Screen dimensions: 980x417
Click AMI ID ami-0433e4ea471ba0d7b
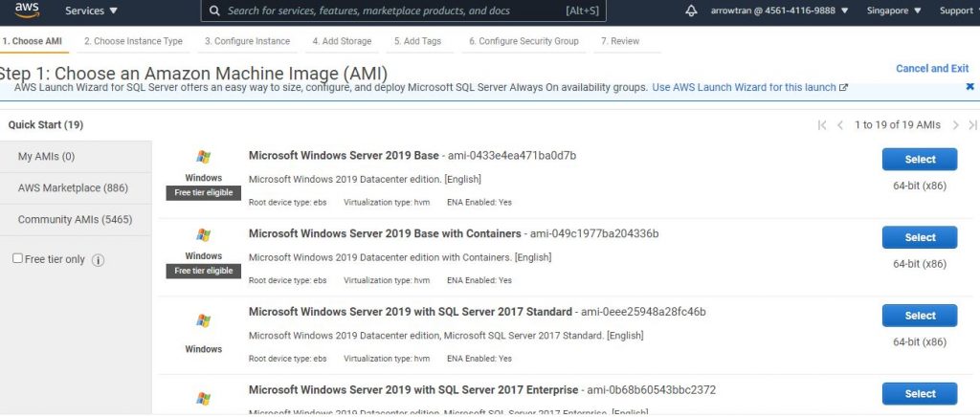512,156
